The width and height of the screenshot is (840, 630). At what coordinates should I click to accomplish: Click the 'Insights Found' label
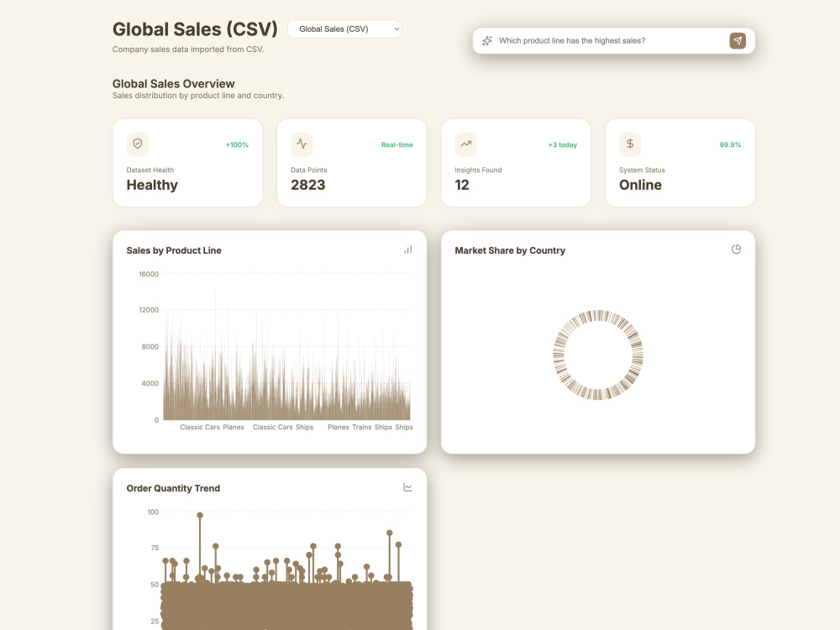click(x=479, y=170)
